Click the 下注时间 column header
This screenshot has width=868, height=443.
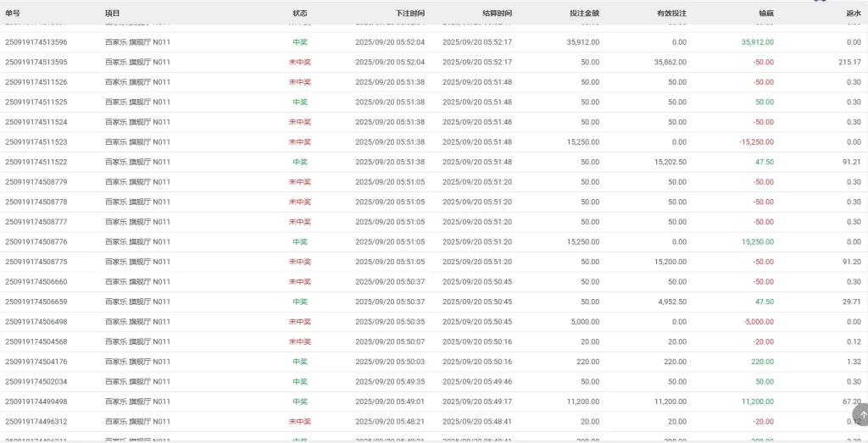(x=410, y=14)
